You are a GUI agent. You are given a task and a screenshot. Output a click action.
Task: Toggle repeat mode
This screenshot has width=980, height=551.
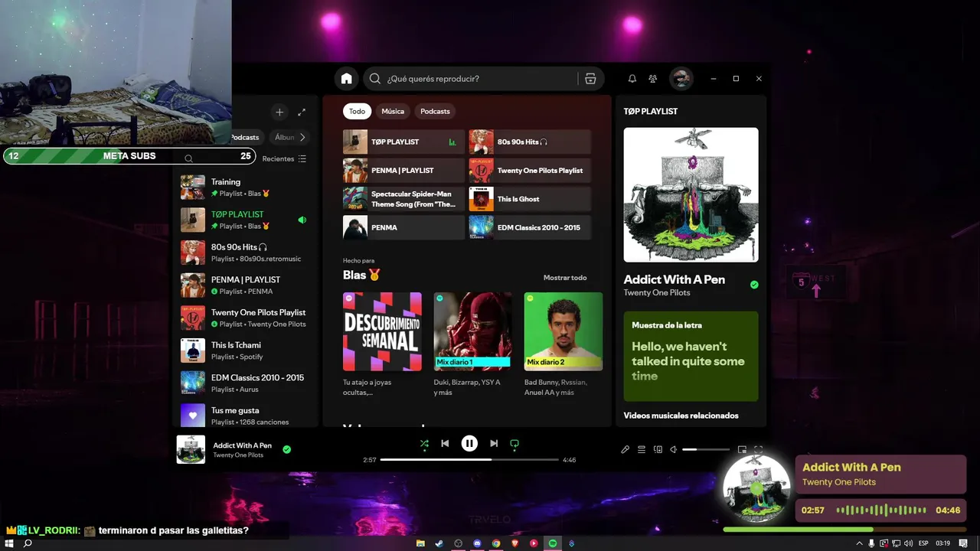514,443
